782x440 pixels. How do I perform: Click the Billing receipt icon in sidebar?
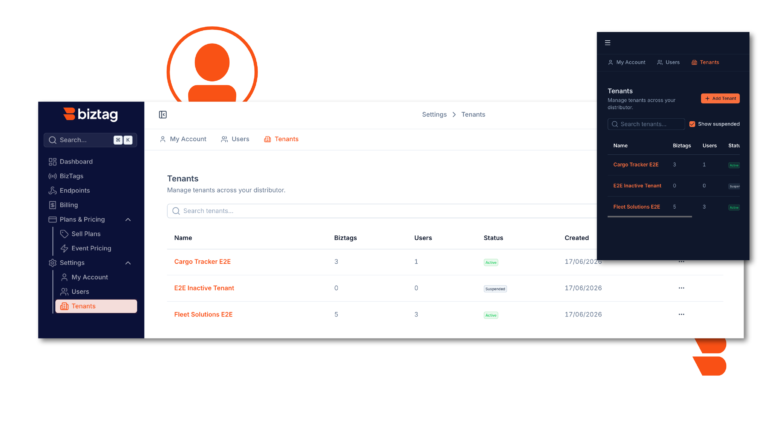coord(52,205)
